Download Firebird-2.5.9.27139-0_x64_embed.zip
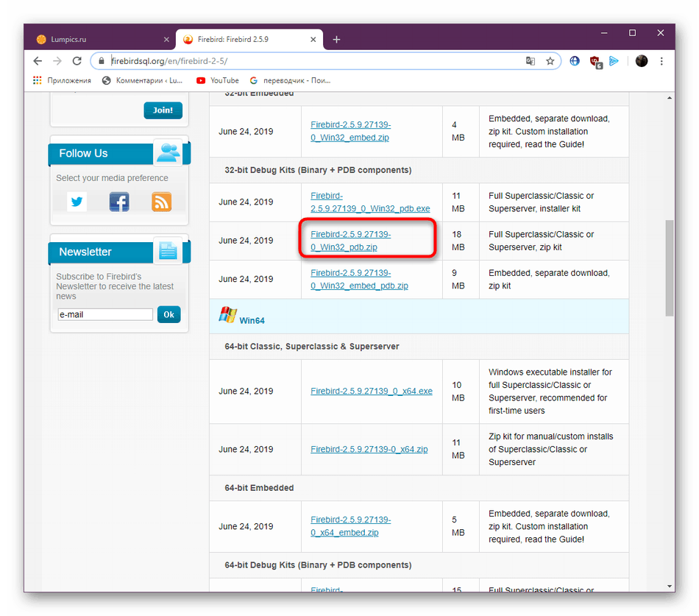699x616 pixels. [x=350, y=526]
